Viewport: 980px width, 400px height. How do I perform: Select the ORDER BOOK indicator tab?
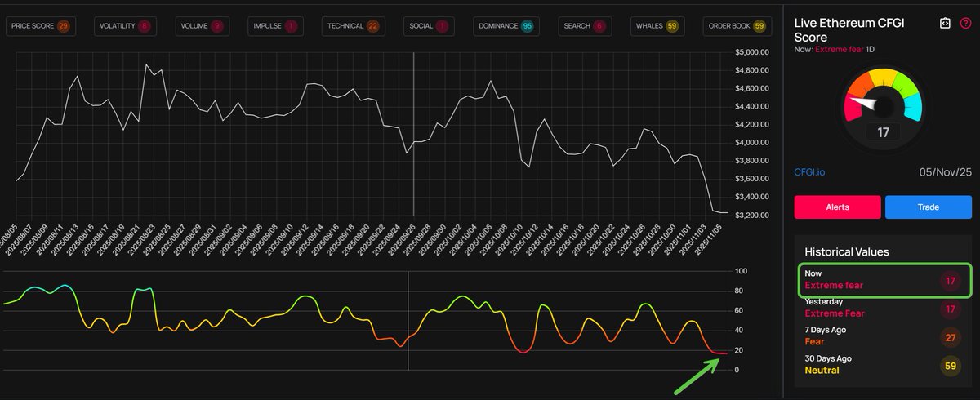(737, 26)
